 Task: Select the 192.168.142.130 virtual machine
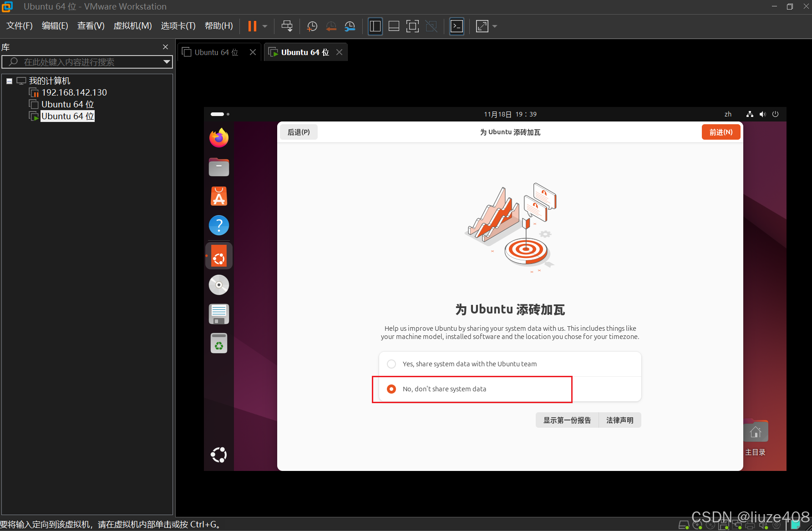(74, 92)
